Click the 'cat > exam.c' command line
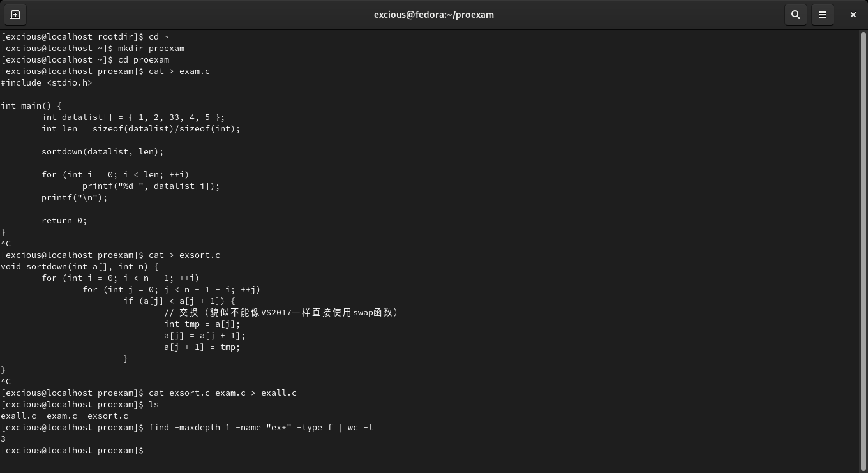Screen dimensions: 868x473 [x=105, y=71]
